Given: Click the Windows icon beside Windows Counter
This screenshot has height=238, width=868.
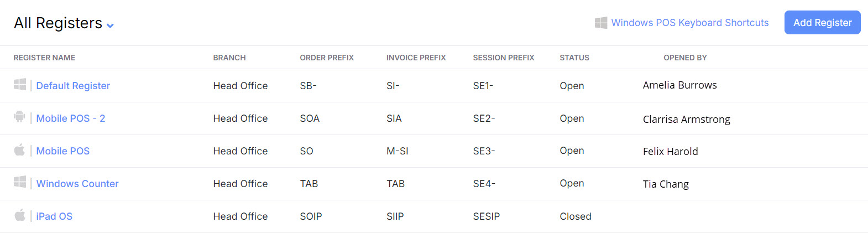Looking at the screenshot, I should tap(20, 182).
